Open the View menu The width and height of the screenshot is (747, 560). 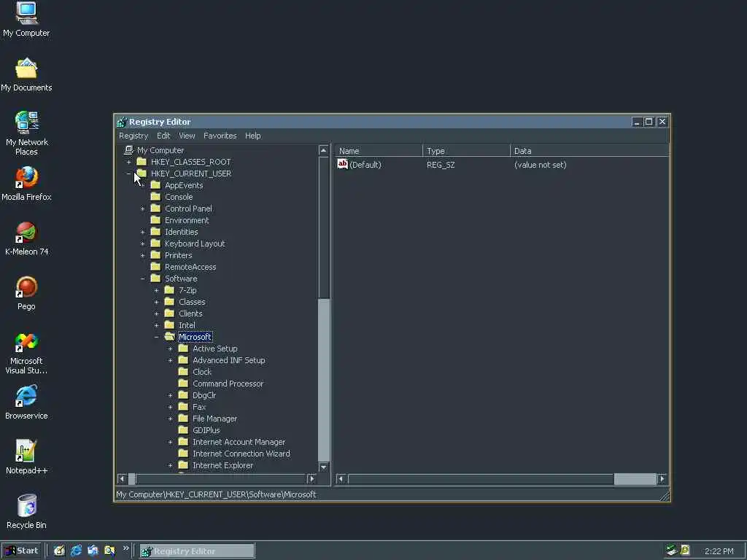(187, 136)
